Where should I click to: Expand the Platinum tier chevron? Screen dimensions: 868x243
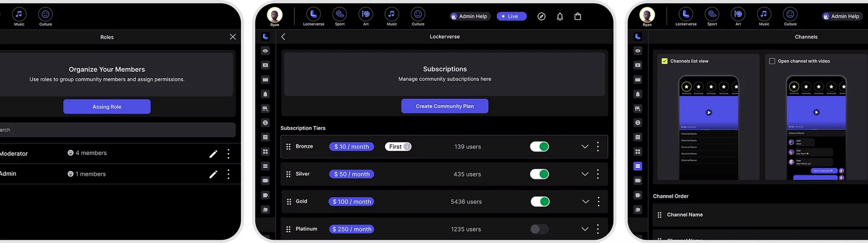click(x=585, y=229)
